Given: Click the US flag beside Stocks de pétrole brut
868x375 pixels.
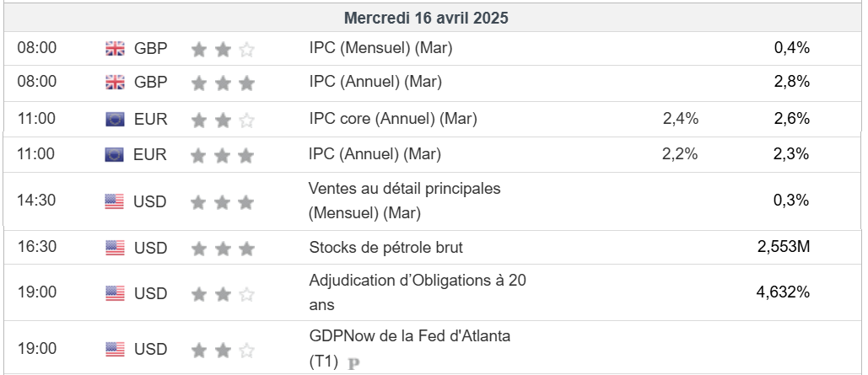Looking at the screenshot, I should coord(115,248).
